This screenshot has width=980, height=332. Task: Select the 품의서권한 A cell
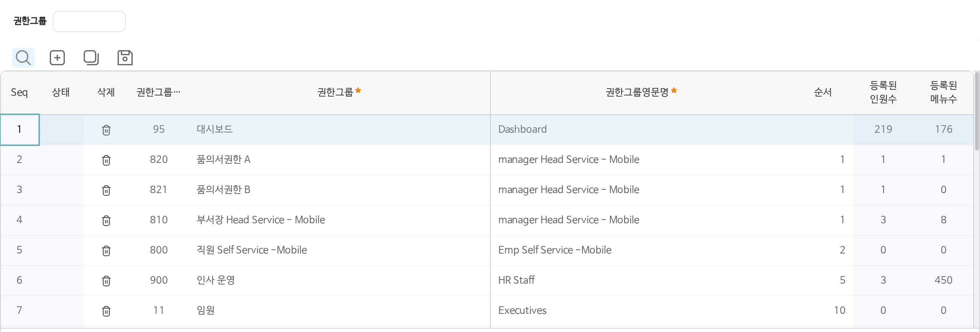[339, 160]
